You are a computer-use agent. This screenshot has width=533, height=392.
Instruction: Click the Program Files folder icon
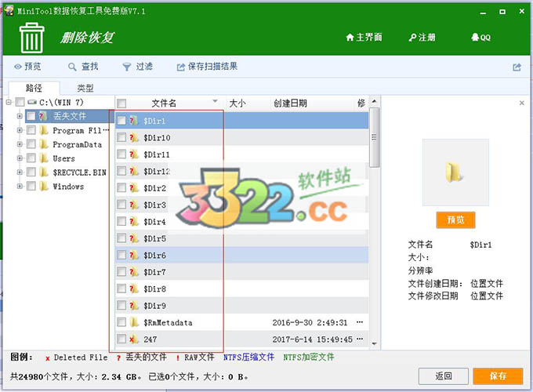[x=44, y=130]
